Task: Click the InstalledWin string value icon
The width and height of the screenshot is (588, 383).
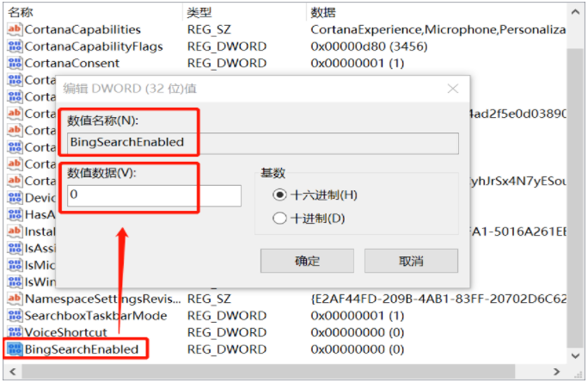Action: [14, 232]
